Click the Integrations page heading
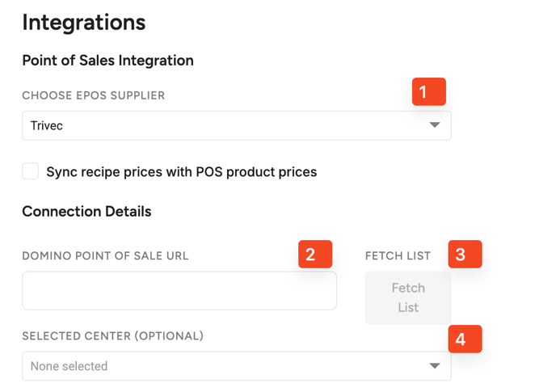This screenshot has width=556, height=392. pyautogui.click(x=84, y=23)
